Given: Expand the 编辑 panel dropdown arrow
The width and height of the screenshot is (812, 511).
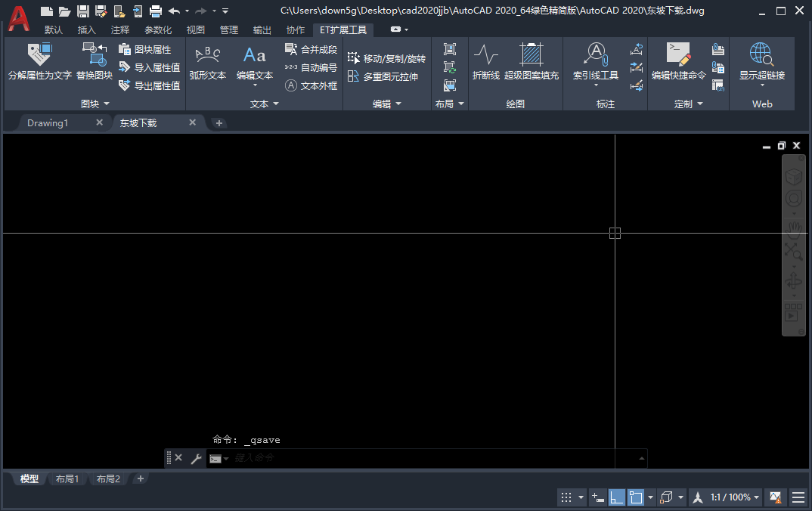Looking at the screenshot, I should click(398, 104).
